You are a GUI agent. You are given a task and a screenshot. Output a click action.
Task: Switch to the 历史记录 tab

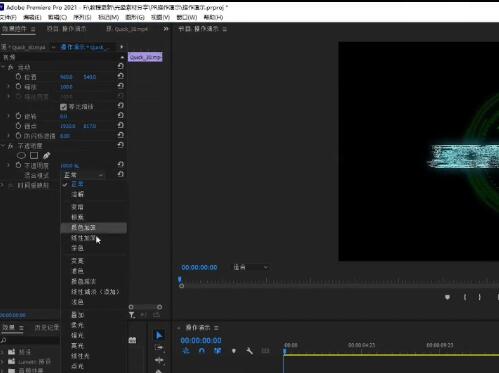47,328
